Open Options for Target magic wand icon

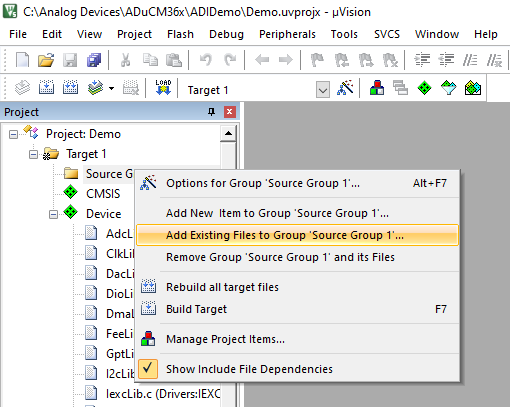(x=345, y=88)
